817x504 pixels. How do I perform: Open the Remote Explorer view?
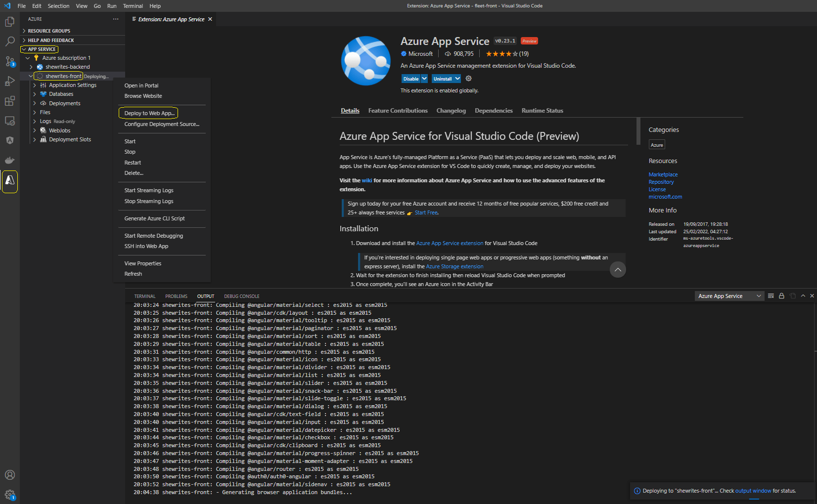[x=10, y=121]
